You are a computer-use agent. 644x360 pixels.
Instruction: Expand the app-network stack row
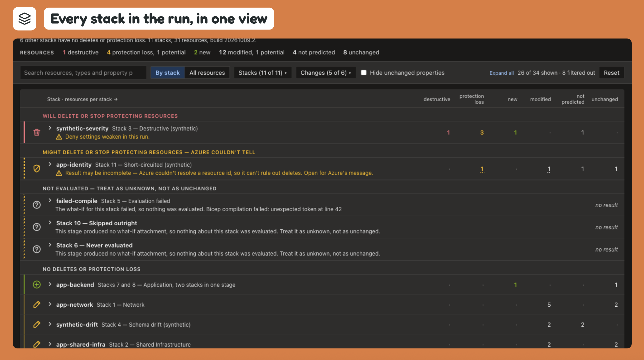coord(50,304)
